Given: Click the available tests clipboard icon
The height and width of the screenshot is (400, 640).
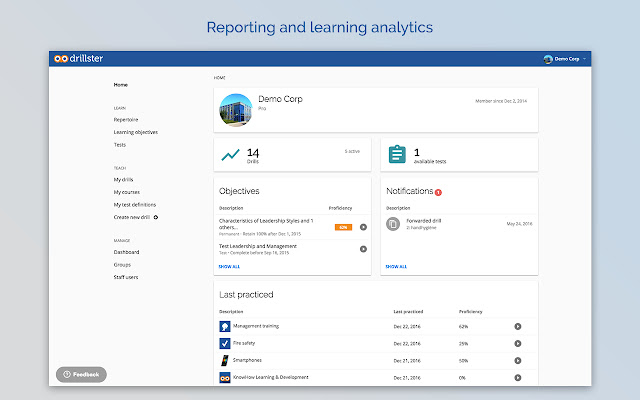Looking at the screenshot, I should (397, 154).
